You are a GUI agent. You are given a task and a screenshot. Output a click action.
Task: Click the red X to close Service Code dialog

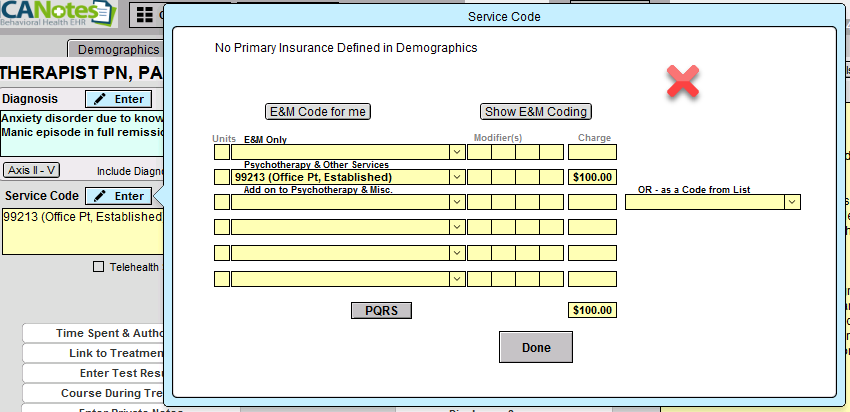pos(683,82)
